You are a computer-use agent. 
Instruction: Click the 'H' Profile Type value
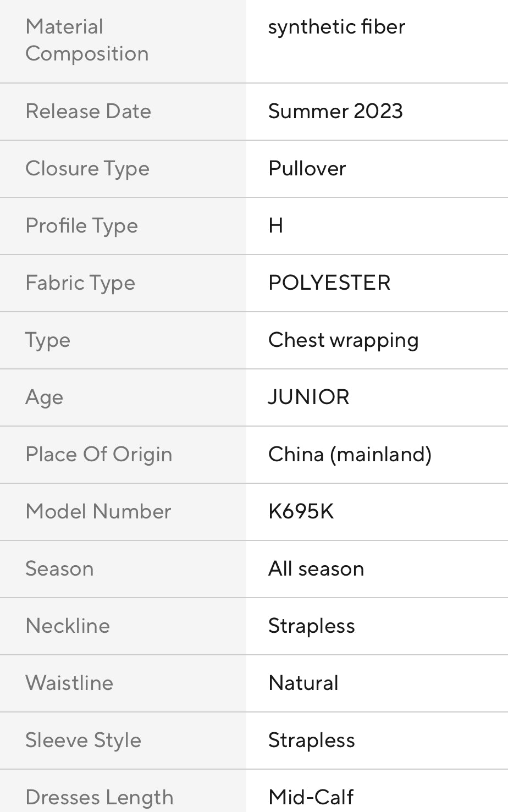(x=275, y=226)
